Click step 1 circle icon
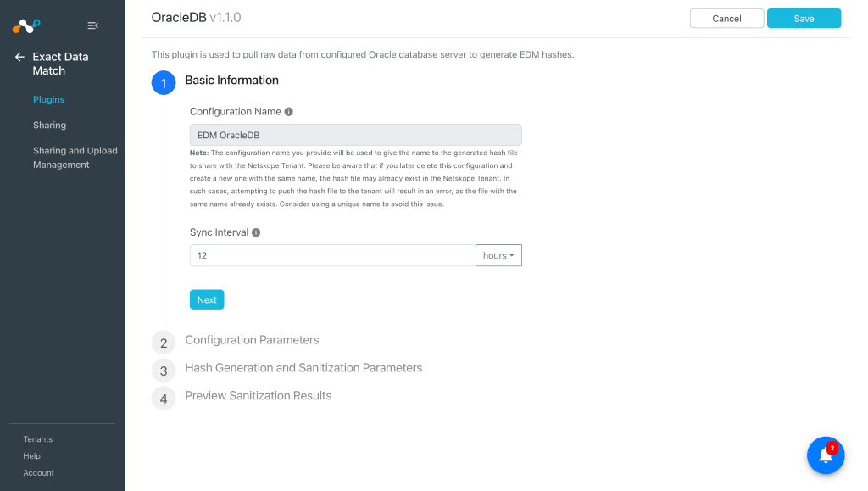Viewport: 868px width, 491px height. click(x=164, y=83)
